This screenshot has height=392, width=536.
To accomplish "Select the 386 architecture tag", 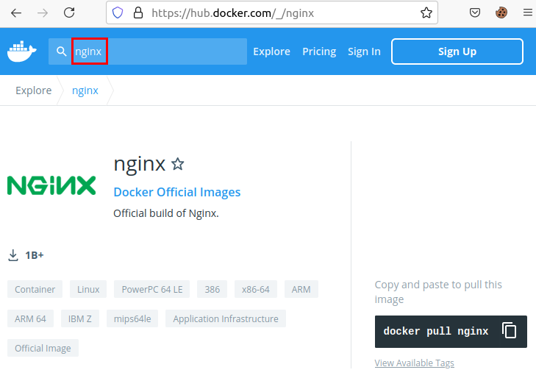I will click(x=212, y=289).
